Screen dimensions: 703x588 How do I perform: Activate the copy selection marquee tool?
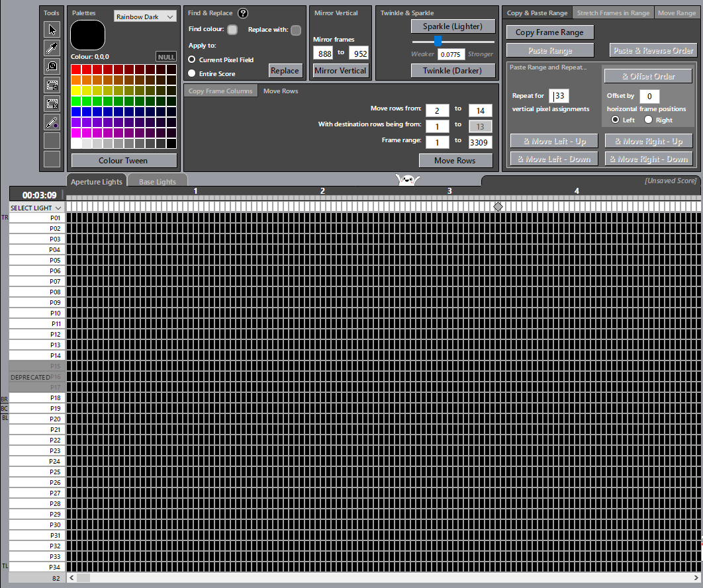coord(52,85)
